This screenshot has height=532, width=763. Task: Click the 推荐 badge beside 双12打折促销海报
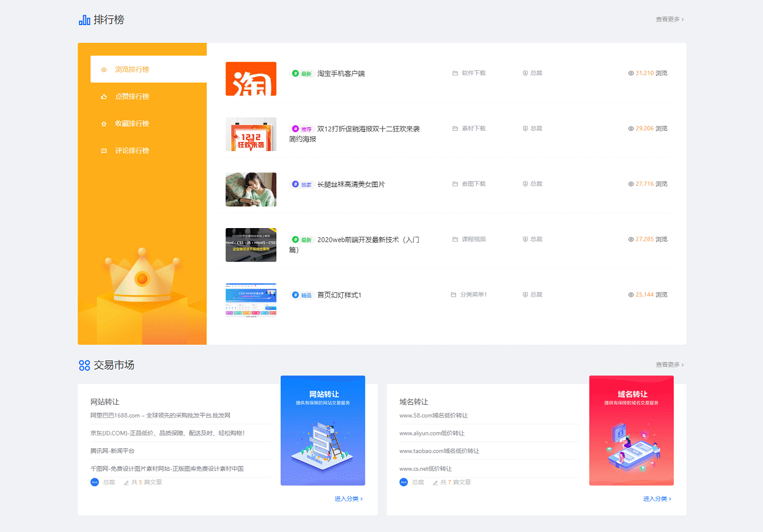pos(301,129)
